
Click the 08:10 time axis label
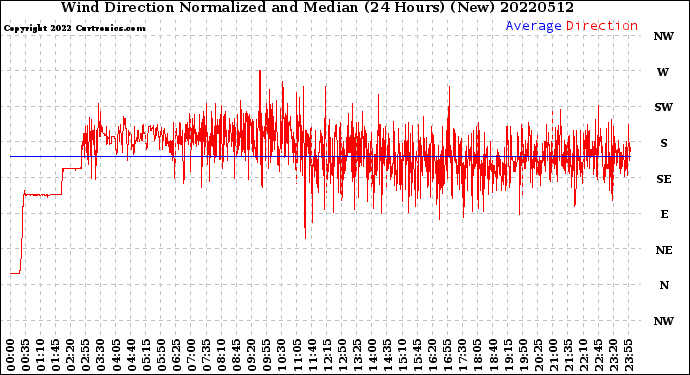point(221,355)
